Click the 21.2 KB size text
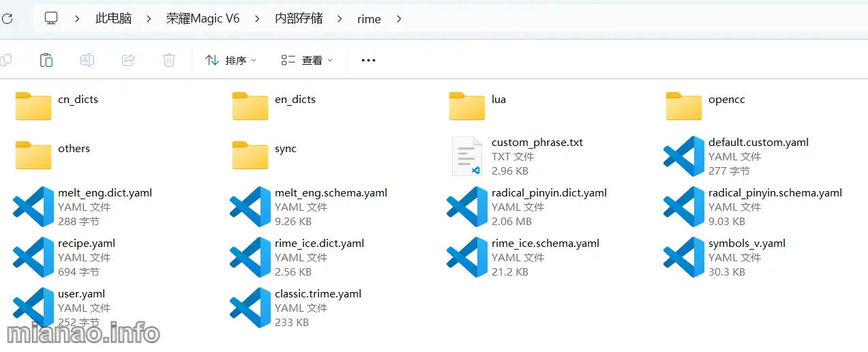 pos(510,272)
